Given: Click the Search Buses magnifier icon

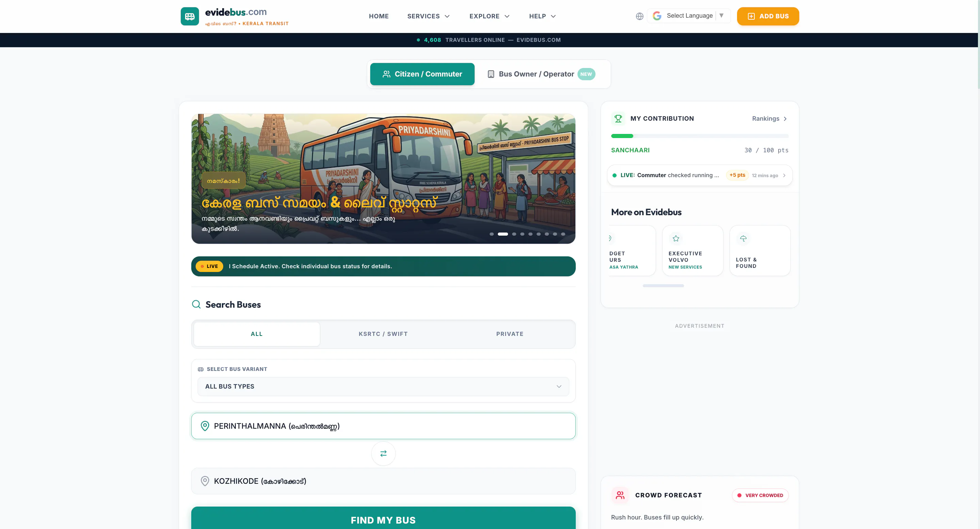Looking at the screenshot, I should point(196,304).
